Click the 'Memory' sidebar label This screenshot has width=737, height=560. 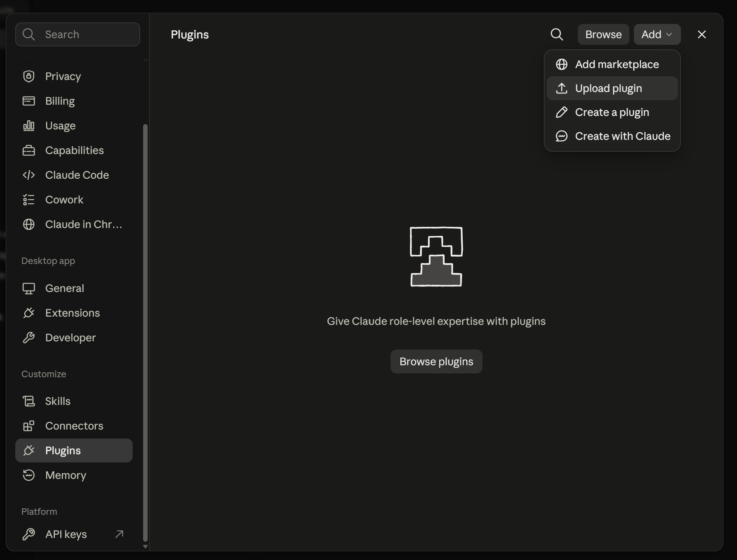point(66,475)
